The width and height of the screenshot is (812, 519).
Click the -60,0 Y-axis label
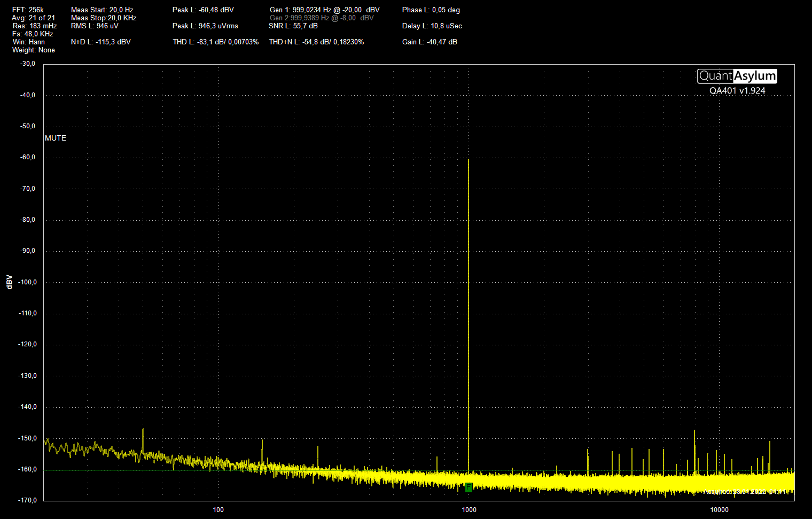28,157
